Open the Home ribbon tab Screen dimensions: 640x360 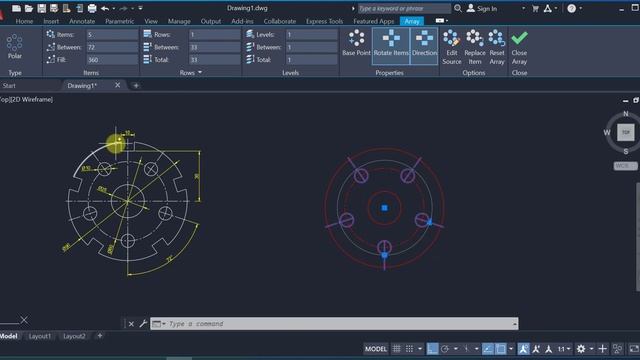click(x=24, y=21)
